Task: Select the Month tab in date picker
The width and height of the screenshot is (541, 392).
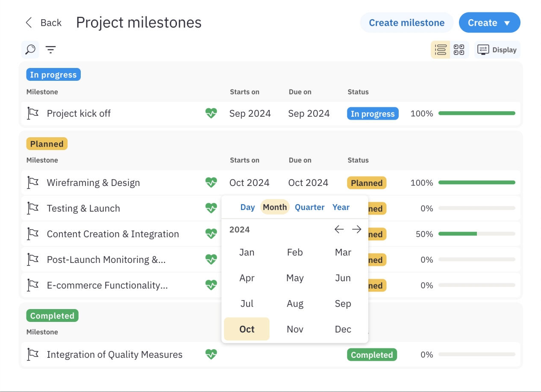Action: 275,207
